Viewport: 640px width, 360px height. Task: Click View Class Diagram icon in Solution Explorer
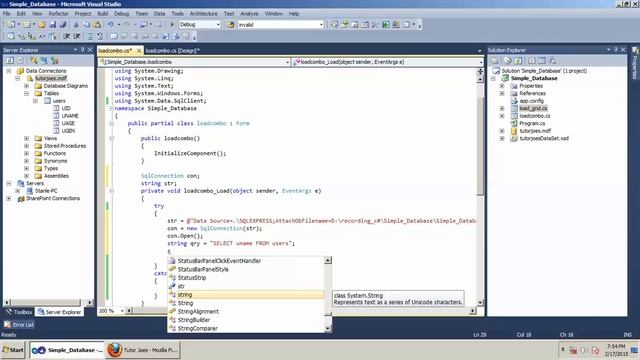coord(552,60)
